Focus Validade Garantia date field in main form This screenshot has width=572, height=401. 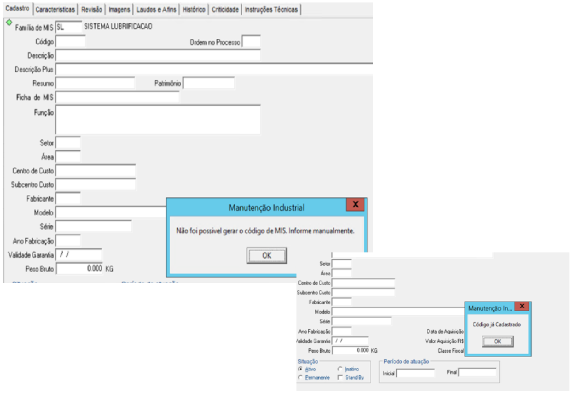[x=79, y=254]
